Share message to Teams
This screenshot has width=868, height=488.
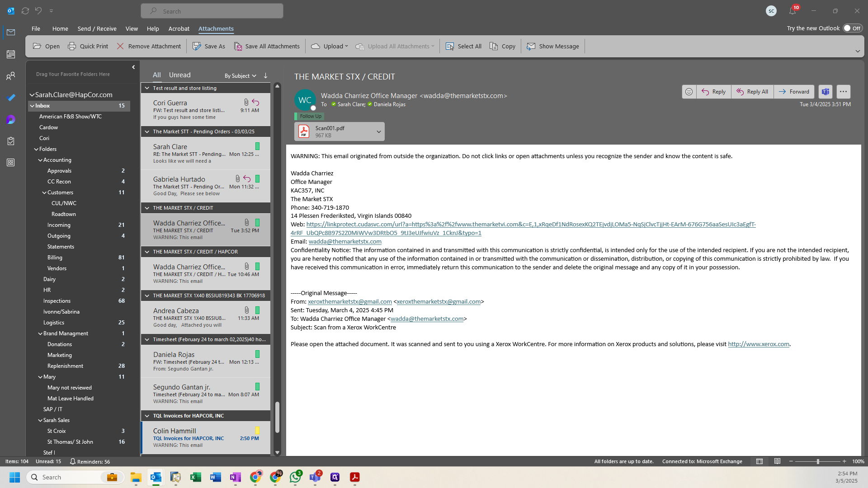[x=826, y=92]
